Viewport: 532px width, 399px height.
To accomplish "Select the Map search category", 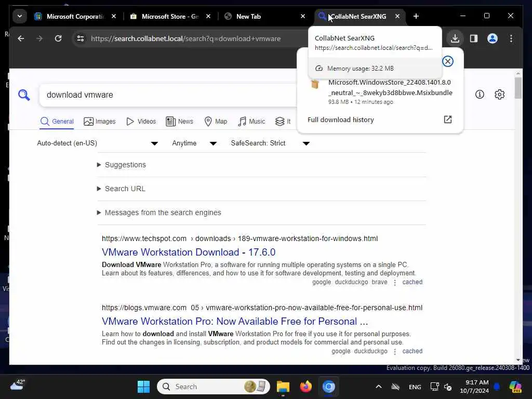I will (x=216, y=122).
